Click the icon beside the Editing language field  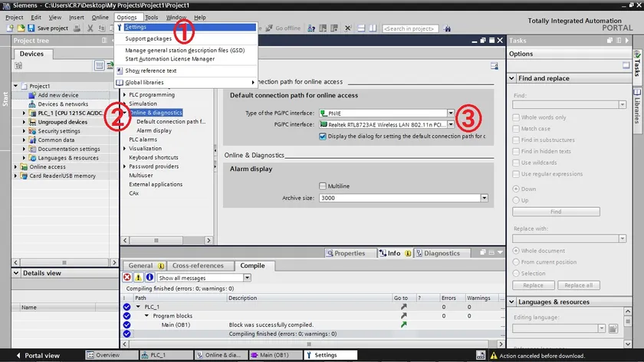click(613, 328)
